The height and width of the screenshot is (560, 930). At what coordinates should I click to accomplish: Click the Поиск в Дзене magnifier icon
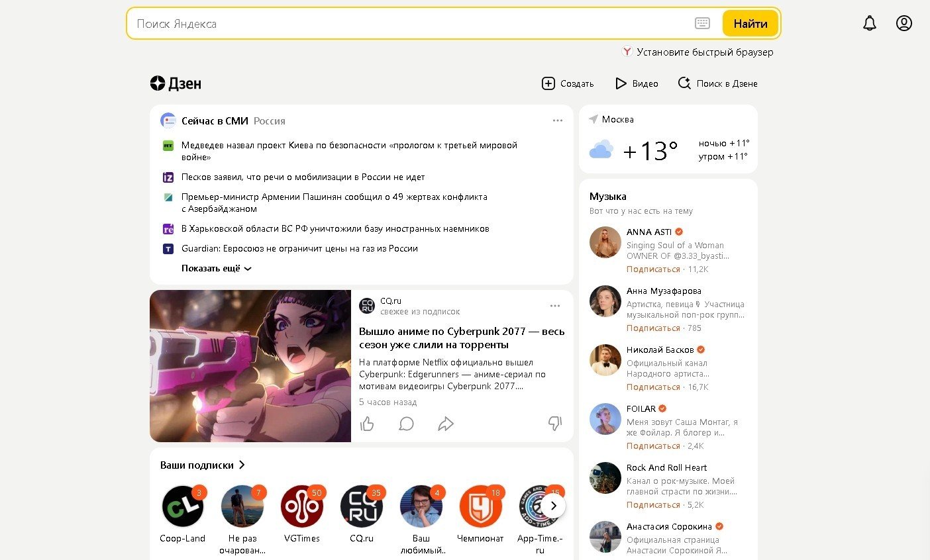(x=684, y=83)
